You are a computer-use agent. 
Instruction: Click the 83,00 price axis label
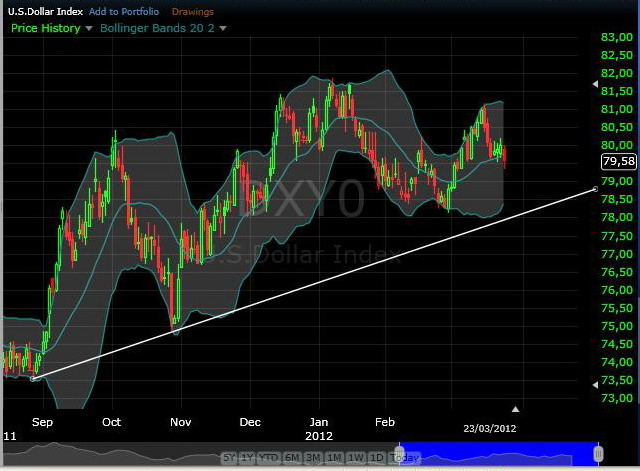point(617,37)
